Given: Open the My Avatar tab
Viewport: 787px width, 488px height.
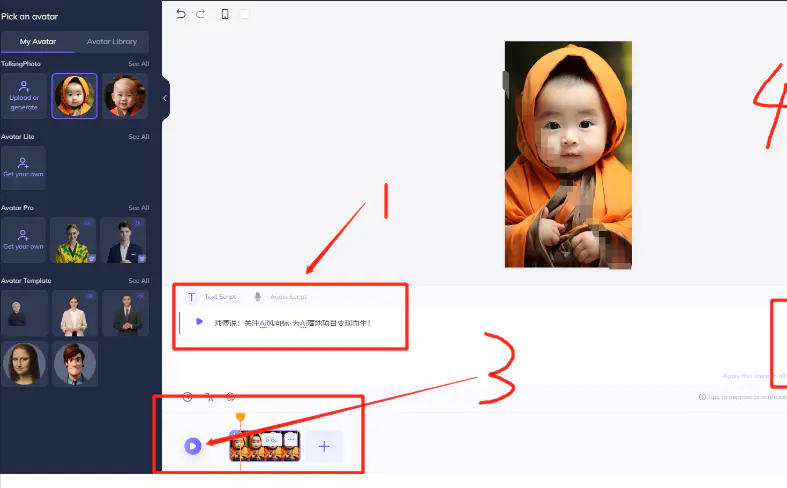Looking at the screenshot, I should point(38,41).
